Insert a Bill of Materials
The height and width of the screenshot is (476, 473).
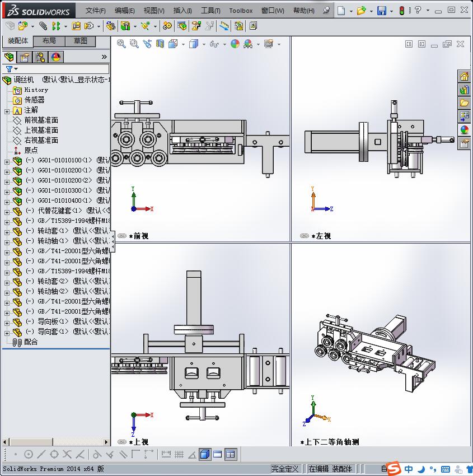tap(182, 26)
